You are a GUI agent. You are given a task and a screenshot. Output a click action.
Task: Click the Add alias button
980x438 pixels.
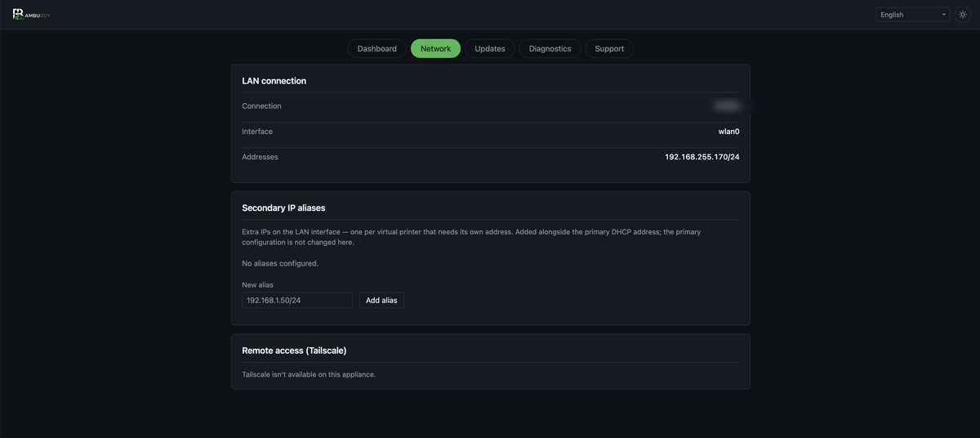point(381,300)
